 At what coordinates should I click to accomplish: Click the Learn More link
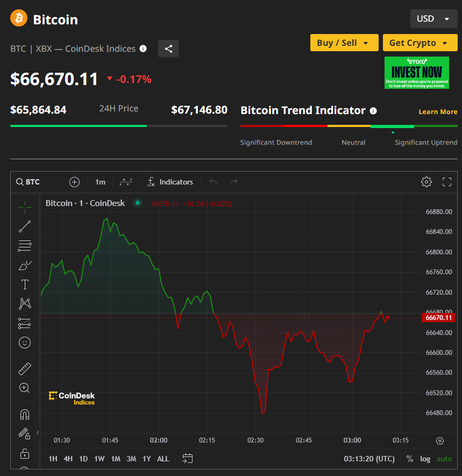tap(437, 112)
